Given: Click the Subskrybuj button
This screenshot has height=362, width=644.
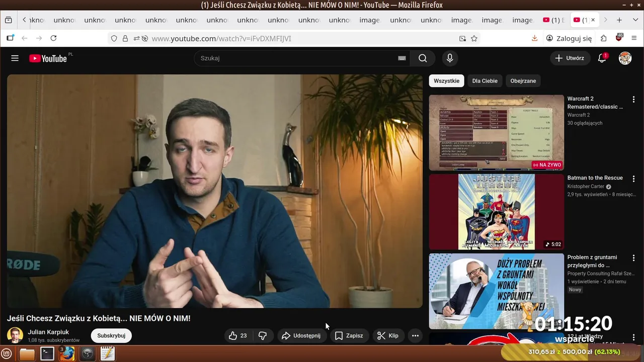Looking at the screenshot, I should tap(111, 336).
